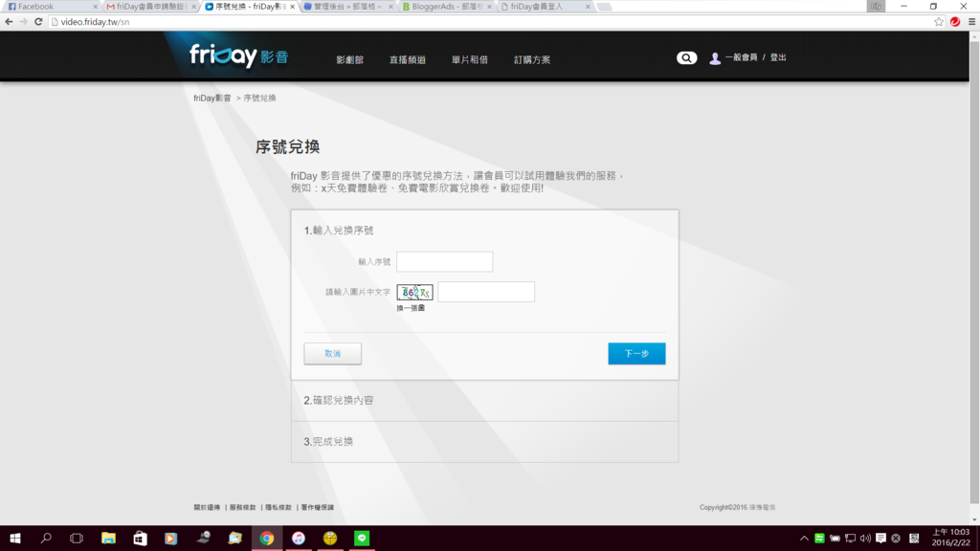This screenshot has width=980, height=551.
Task: Open the 著作權保護 footer link
Action: (318, 507)
